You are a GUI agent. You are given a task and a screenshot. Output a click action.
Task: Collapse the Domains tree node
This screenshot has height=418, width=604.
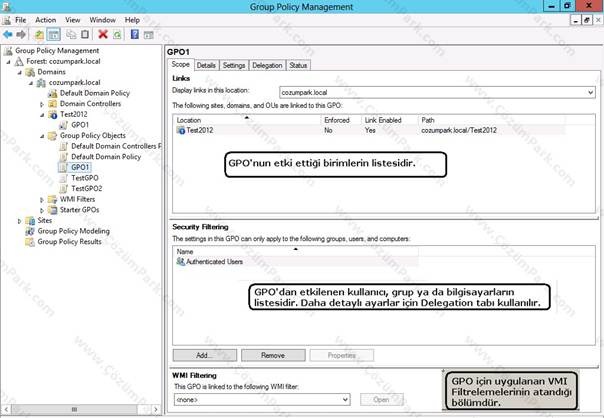(x=20, y=72)
